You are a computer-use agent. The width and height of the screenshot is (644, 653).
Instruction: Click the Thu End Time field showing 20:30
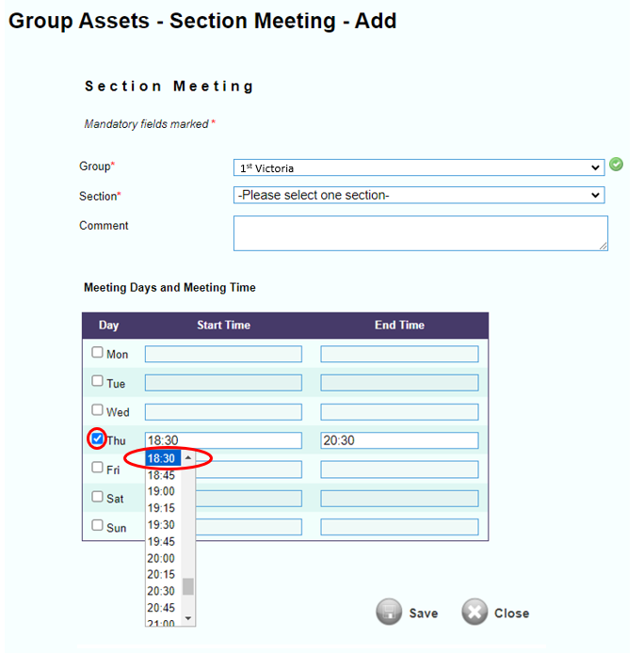[399, 440]
